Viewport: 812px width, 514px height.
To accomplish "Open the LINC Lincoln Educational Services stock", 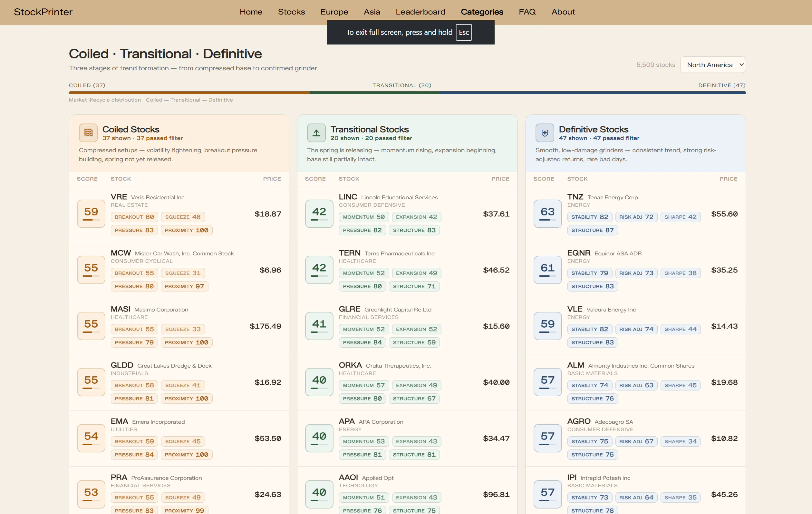I will pos(407,214).
